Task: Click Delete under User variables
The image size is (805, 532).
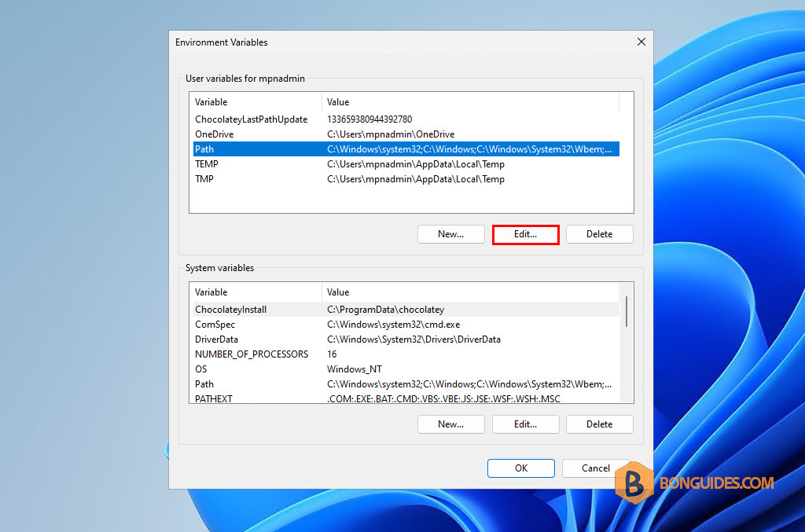Action: 599,234
